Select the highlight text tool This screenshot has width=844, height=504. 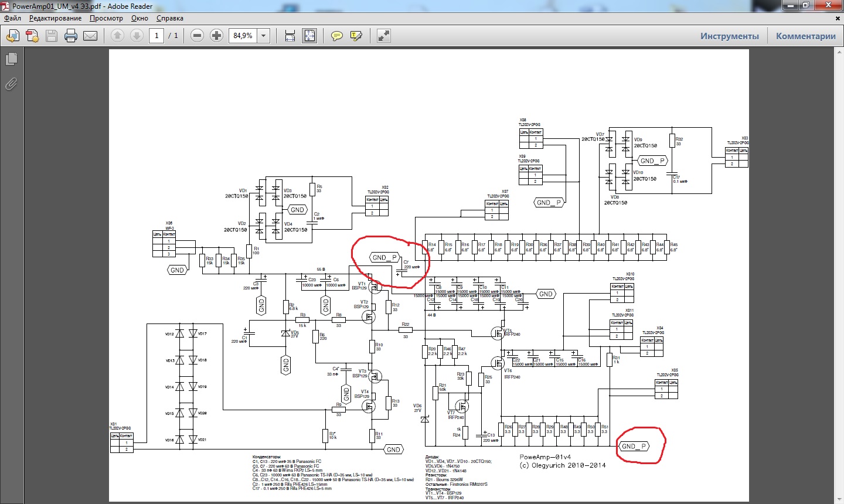tap(356, 36)
